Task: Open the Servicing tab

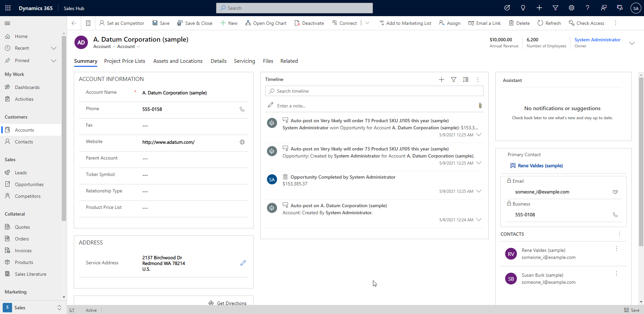Action: tap(245, 61)
